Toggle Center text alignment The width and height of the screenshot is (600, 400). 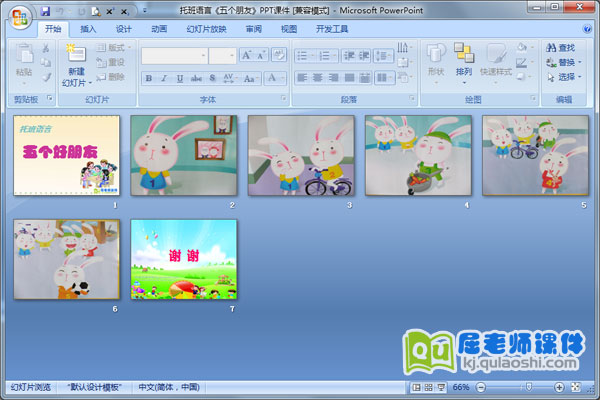pyautogui.click(x=318, y=78)
